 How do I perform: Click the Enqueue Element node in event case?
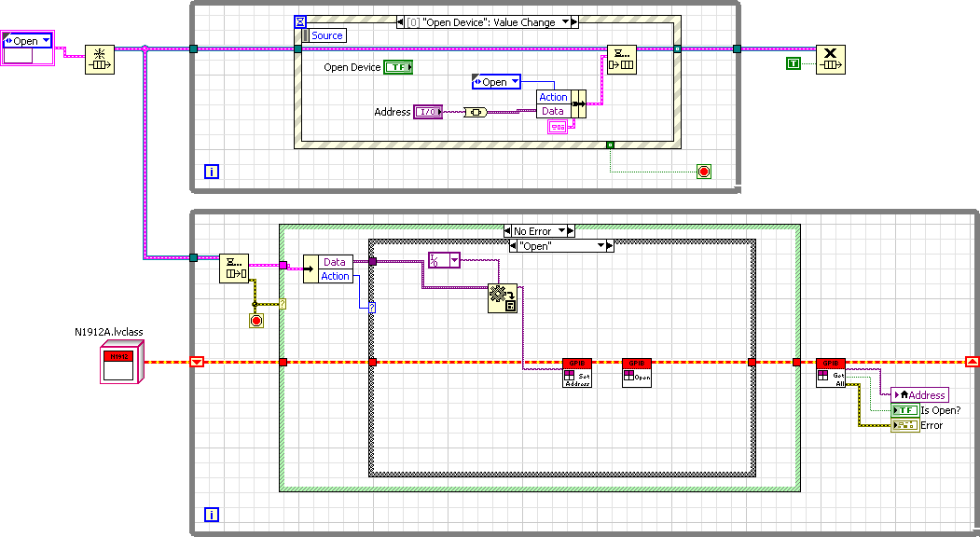click(x=622, y=60)
